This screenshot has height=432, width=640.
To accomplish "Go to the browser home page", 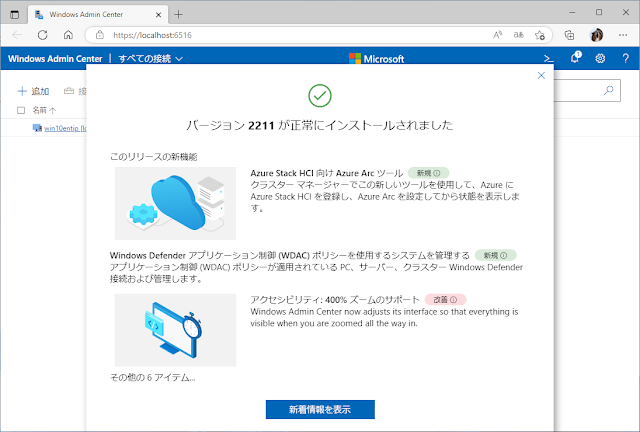I will 68,35.
